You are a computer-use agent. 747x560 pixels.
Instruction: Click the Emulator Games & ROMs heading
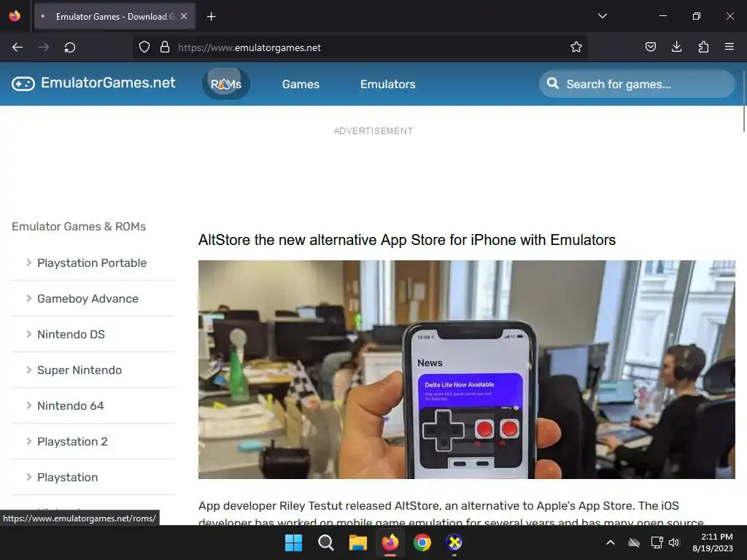(x=79, y=227)
